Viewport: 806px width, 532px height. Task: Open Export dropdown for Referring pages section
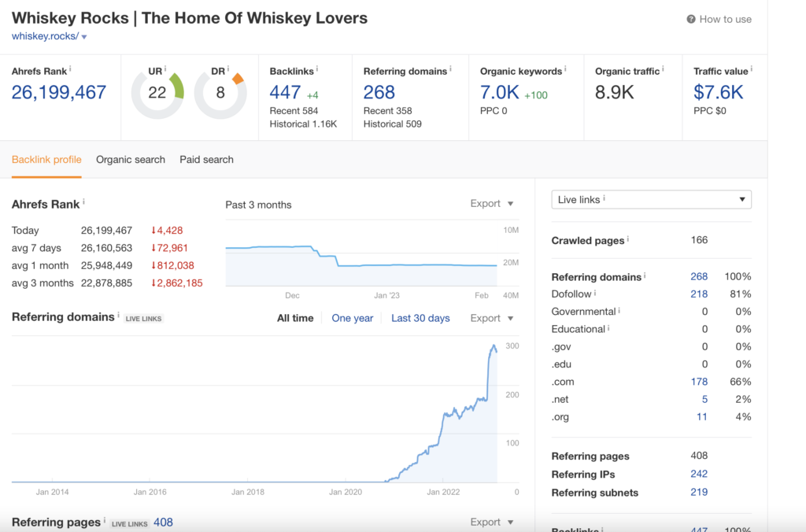click(x=491, y=523)
